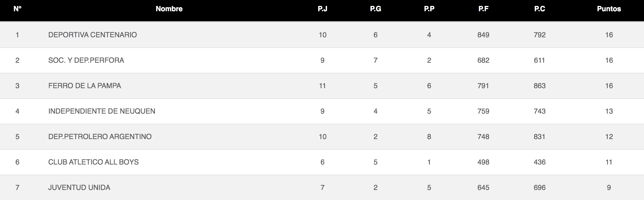This screenshot has width=644, height=203.
Task: Select the P.C column header
Action: (x=539, y=9)
